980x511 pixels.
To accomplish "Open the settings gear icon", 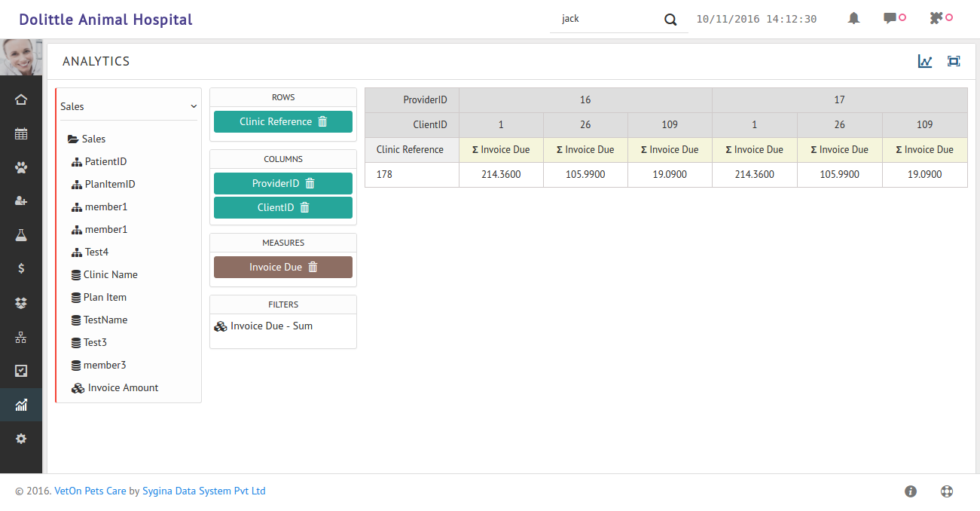I will click(x=21, y=438).
